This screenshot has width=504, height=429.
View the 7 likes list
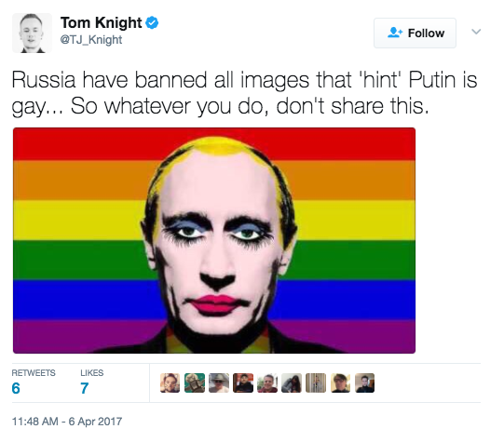pyautogui.click(x=92, y=382)
